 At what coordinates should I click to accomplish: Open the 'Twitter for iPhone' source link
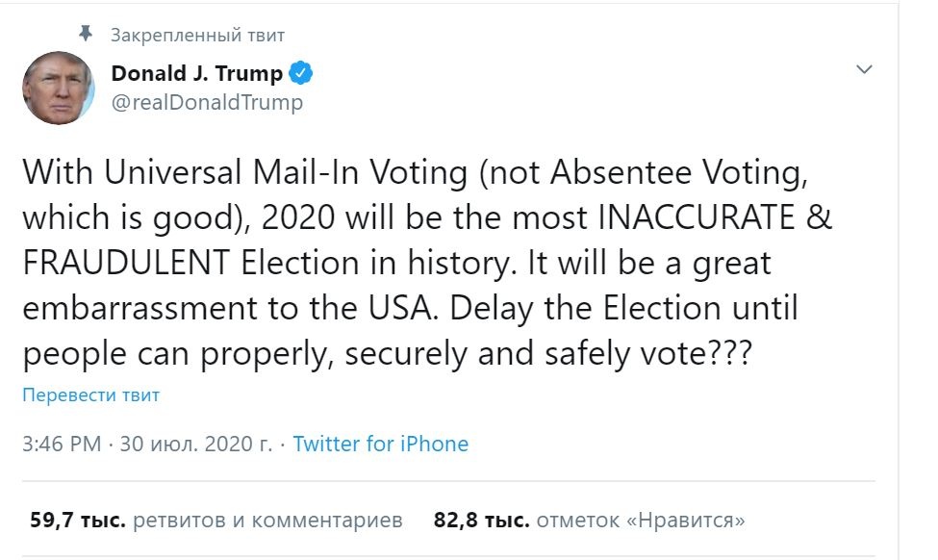tap(380, 444)
